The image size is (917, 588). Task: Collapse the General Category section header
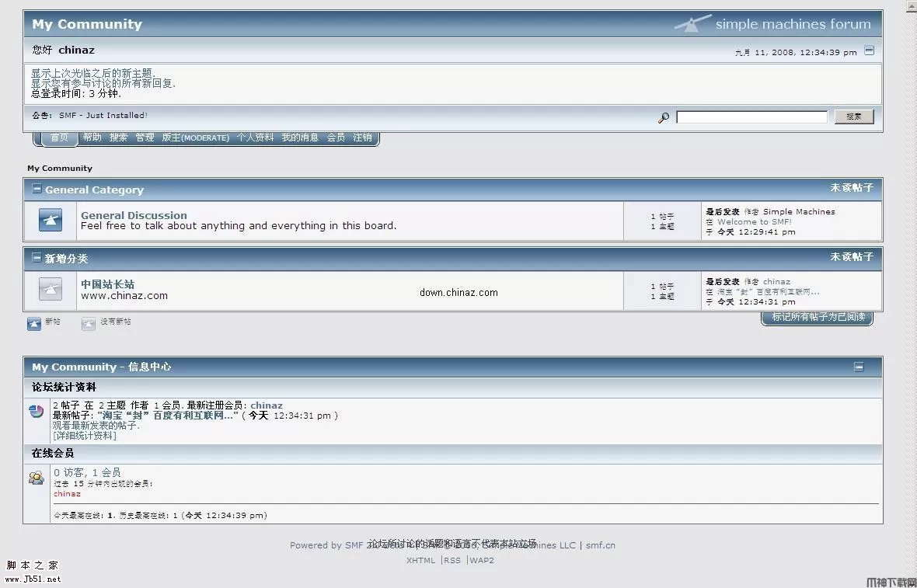pos(37,188)
